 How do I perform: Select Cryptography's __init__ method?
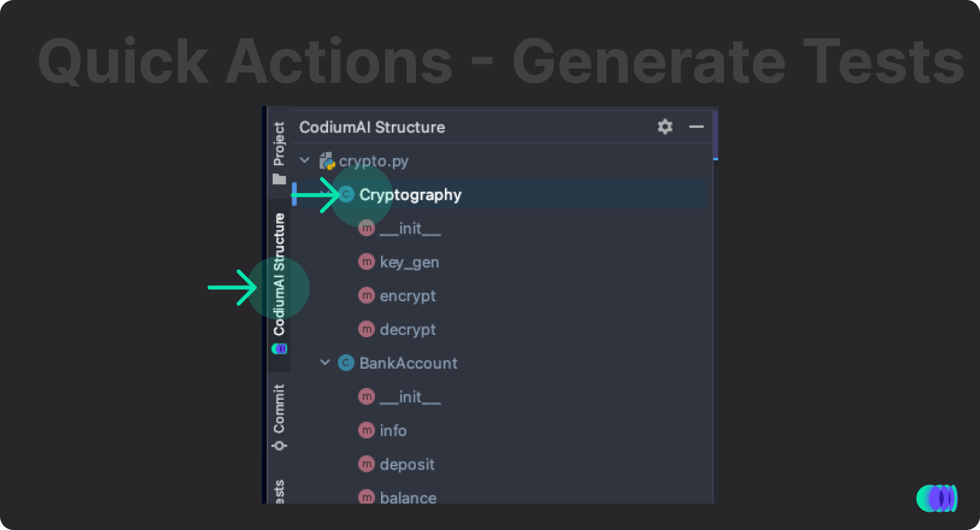pyautogui.click(x=410, y=229)
